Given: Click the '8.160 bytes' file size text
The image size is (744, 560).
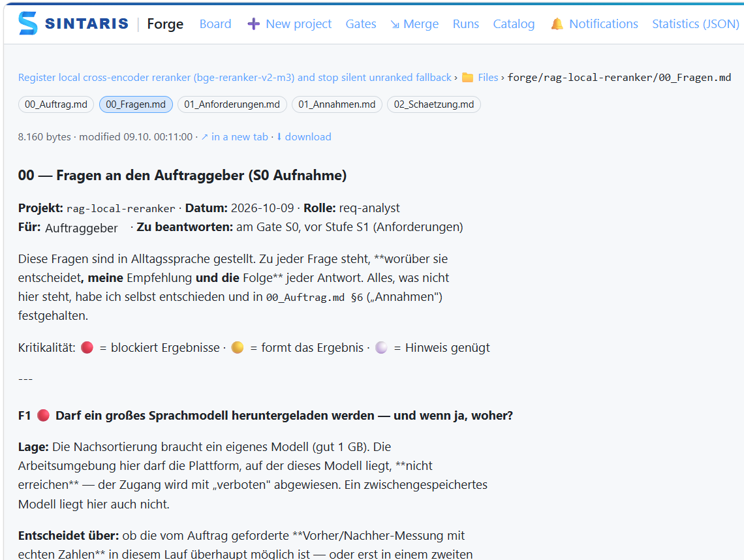Looking at the screenshot, I should (44, 136).
